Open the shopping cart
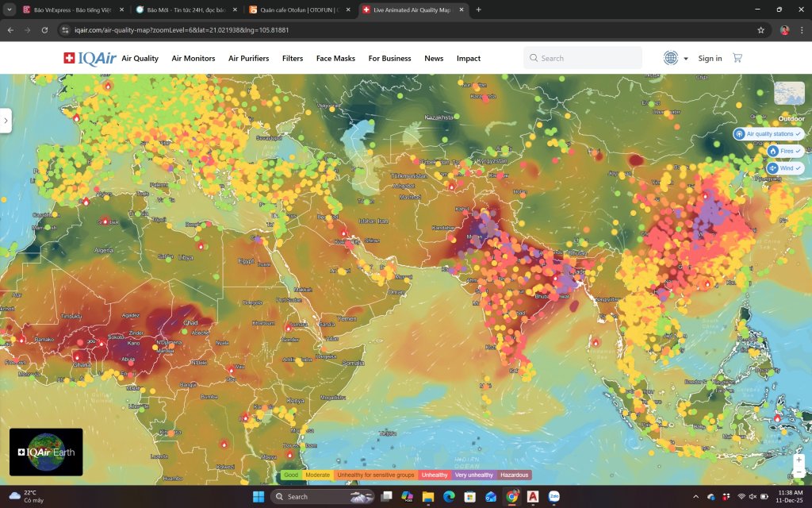 (737, 57)
